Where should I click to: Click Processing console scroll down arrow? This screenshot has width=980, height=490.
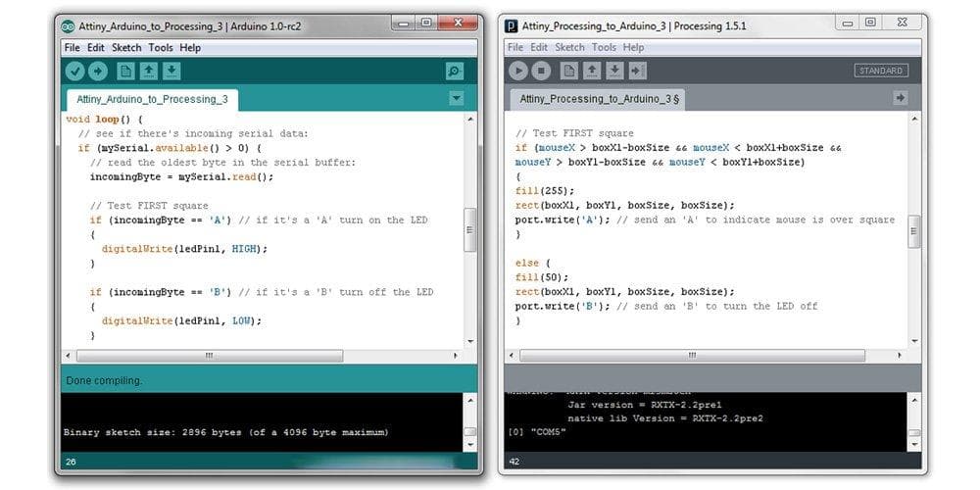[x=914, y=444]
